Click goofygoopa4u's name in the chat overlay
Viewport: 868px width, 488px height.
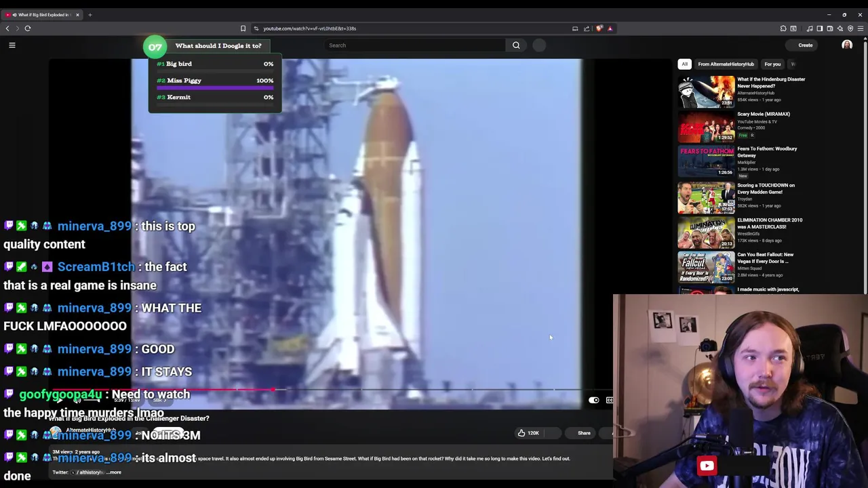(60, 394)
